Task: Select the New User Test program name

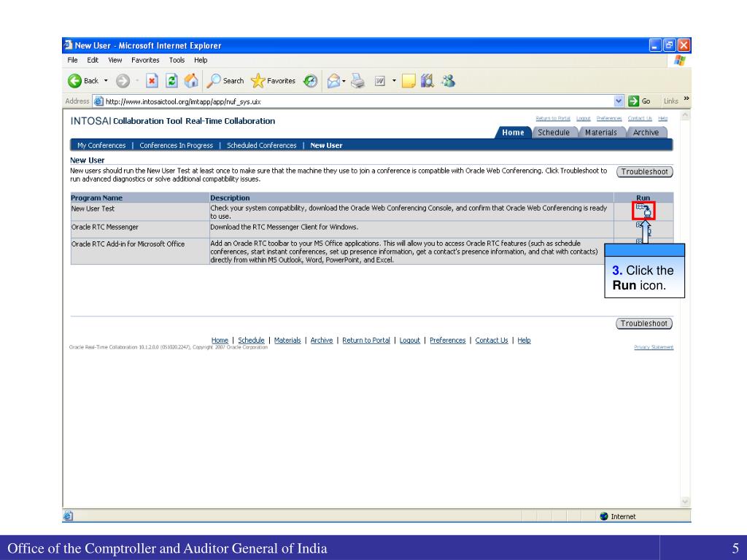Action: (x=93, y=209)
